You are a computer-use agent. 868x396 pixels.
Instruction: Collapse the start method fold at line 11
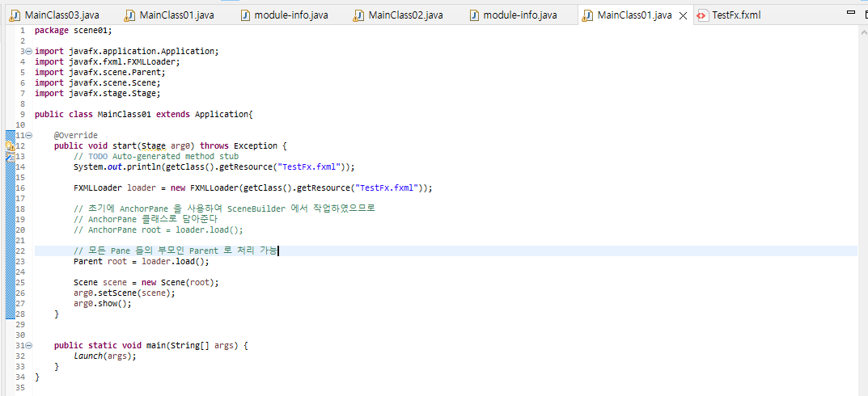(x=29, y=136)
